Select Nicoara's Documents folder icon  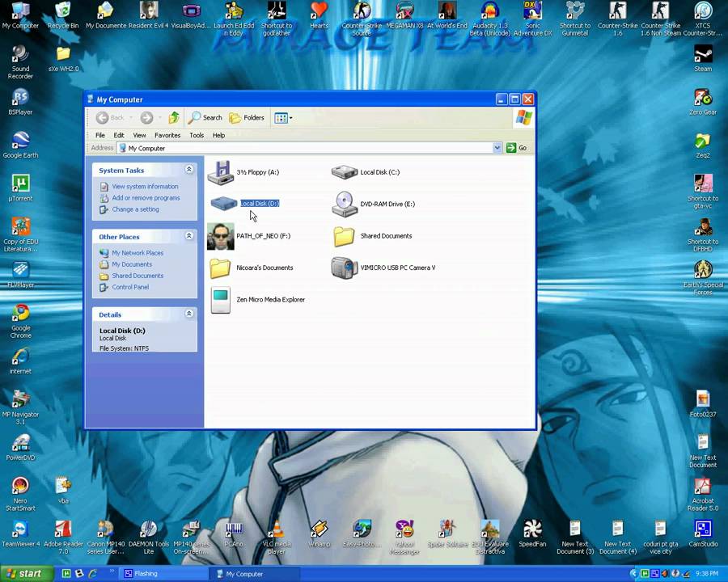(x=221, y=268)
